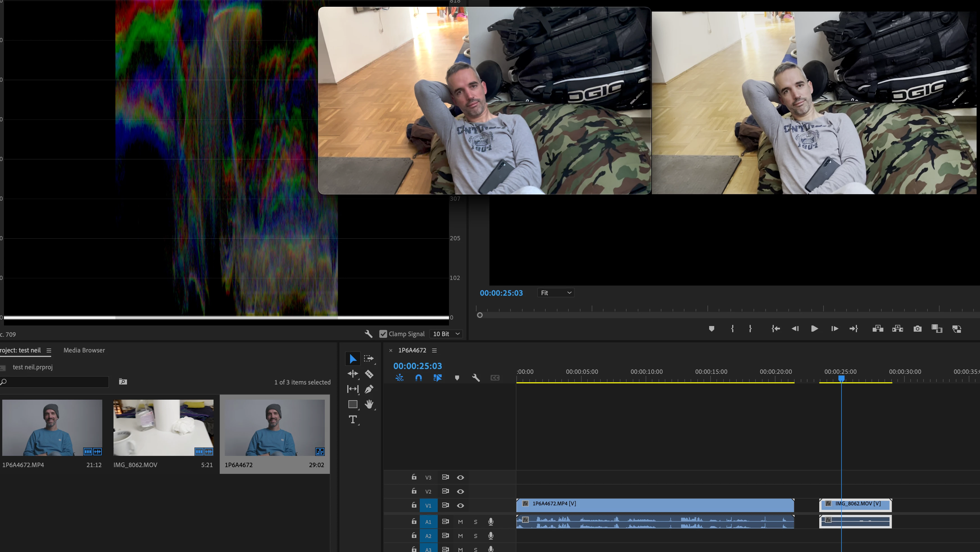Select the Pen tool
Image resolution: width=980 pixels, height=552 pixels.
[x=369, y=389]
